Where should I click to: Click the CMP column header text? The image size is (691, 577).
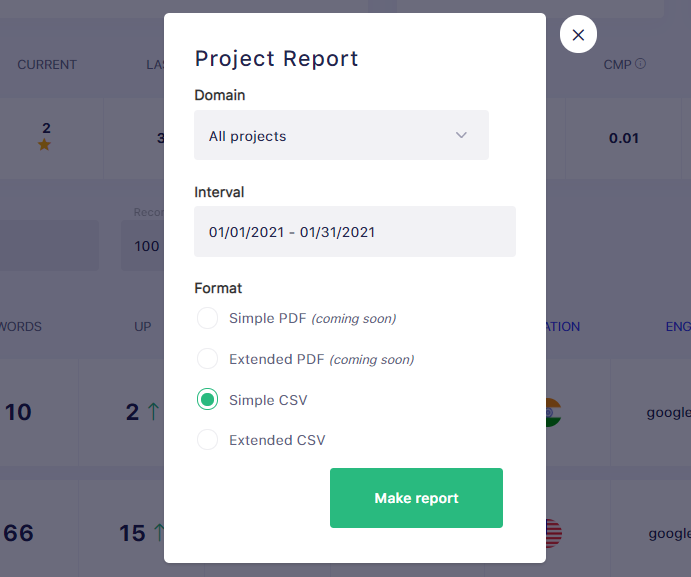point(617,65)
